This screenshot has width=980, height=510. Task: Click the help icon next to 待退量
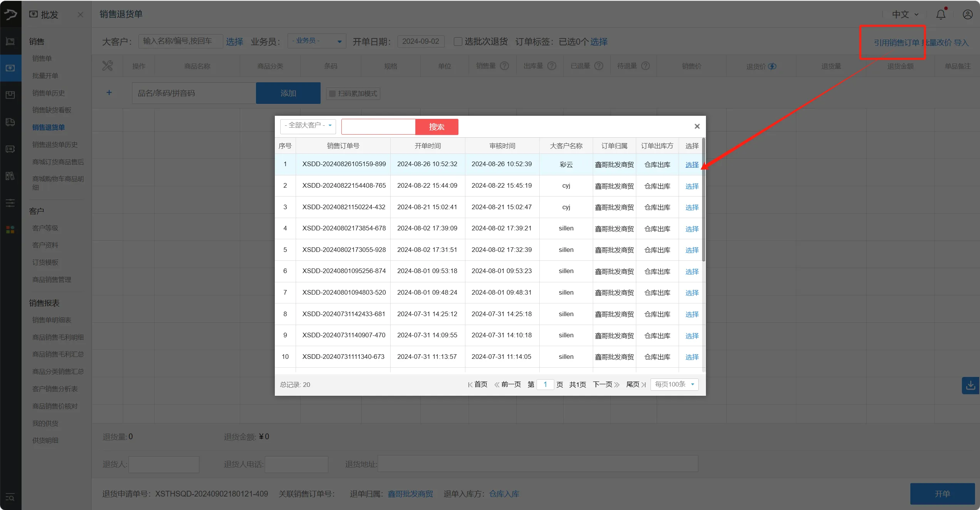click(x=646, y=66)
